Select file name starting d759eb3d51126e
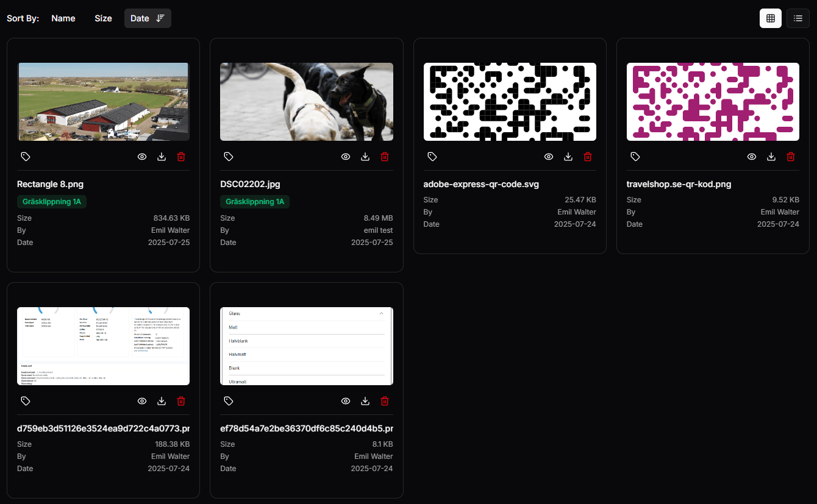 point(103,428)
